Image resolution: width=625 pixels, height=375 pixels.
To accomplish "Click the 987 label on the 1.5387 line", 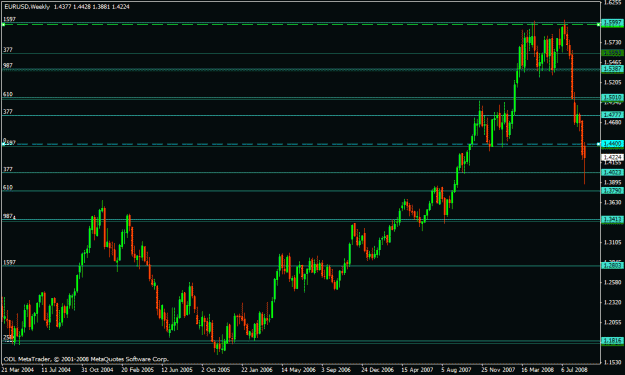I will (8, 66).
